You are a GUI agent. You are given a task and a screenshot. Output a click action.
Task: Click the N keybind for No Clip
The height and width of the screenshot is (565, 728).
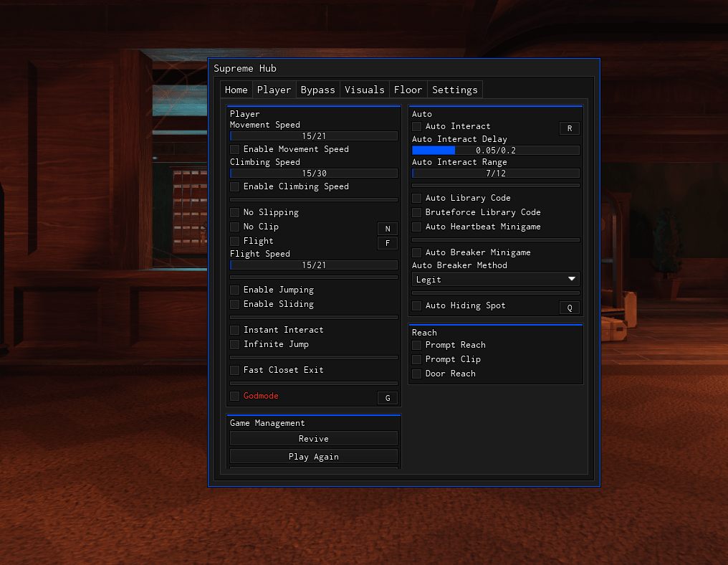pyautogui.click(x=388, y=229)
